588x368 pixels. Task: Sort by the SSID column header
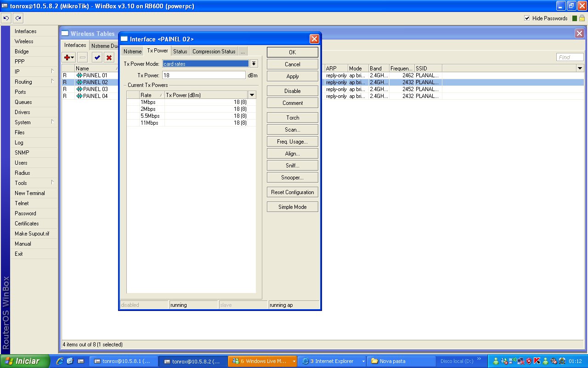click(428, 68)
